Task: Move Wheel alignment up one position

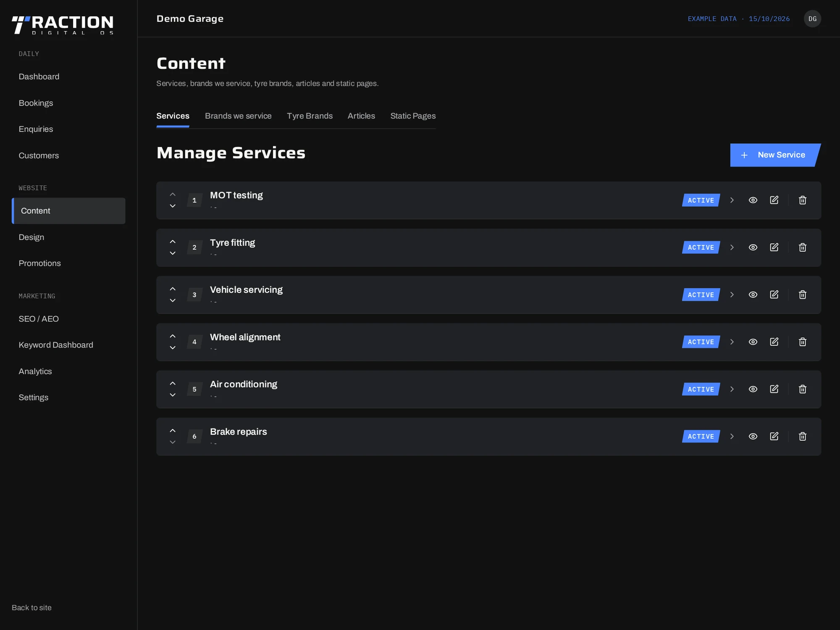Action: (173, 336)
